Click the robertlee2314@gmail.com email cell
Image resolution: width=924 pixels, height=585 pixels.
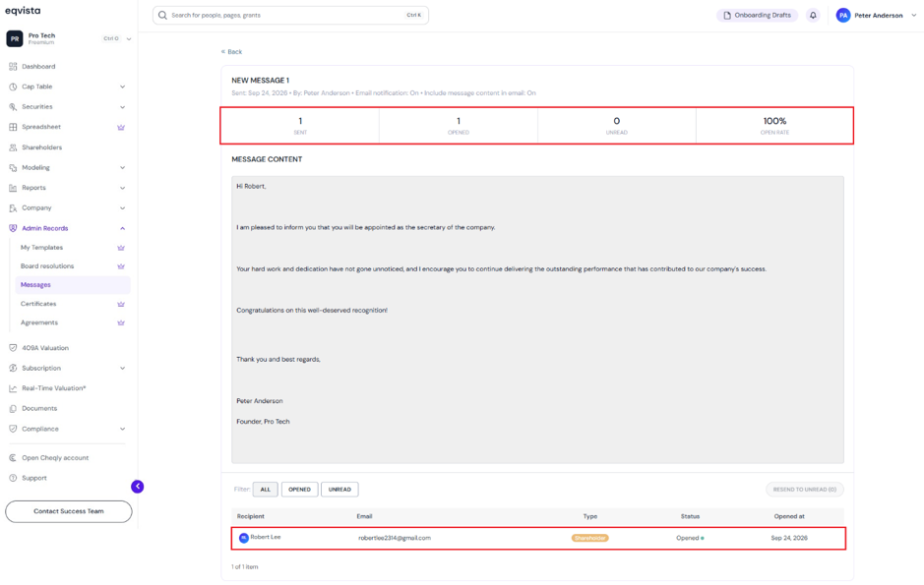(x=395, y=538)
